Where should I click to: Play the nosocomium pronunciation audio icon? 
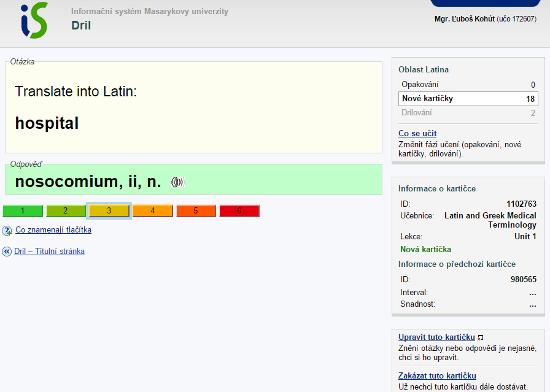(x=177, y=182)
